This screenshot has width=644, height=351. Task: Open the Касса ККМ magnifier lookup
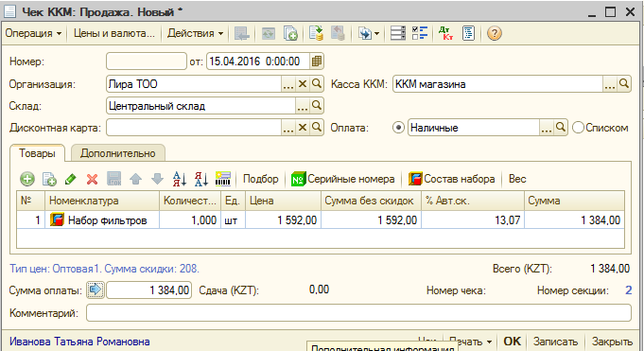(623, 84)
